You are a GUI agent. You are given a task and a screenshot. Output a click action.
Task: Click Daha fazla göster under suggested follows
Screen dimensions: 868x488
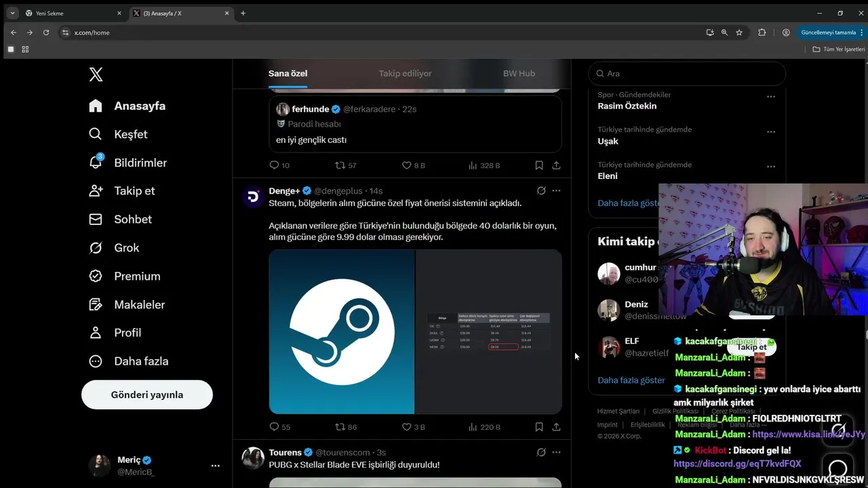631,380
